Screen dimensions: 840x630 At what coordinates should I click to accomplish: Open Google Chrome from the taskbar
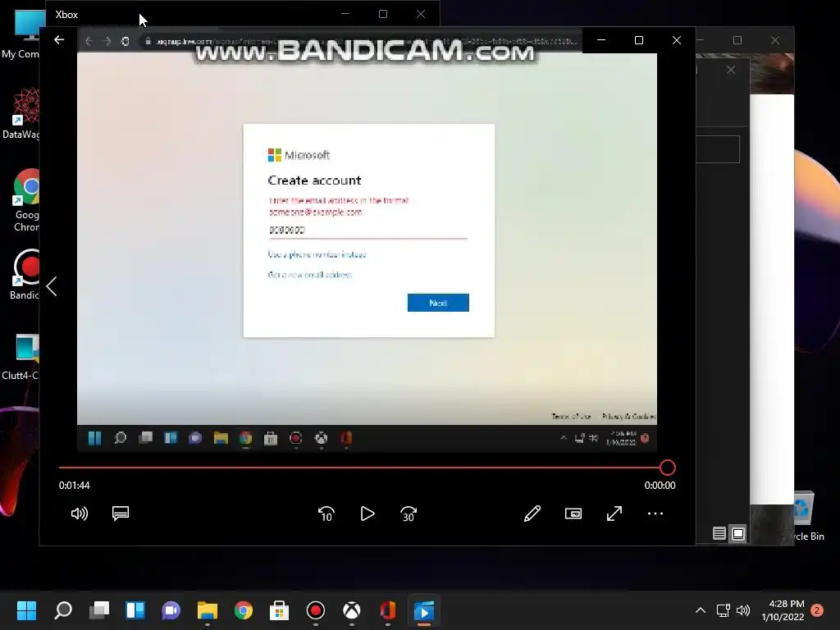click(243, 610)
